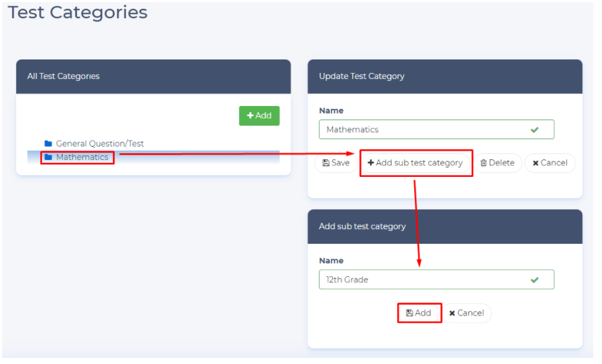The image size is (602, 364).
Task: Click green checkmark in 12th Grade field
Action: [534, 280]
